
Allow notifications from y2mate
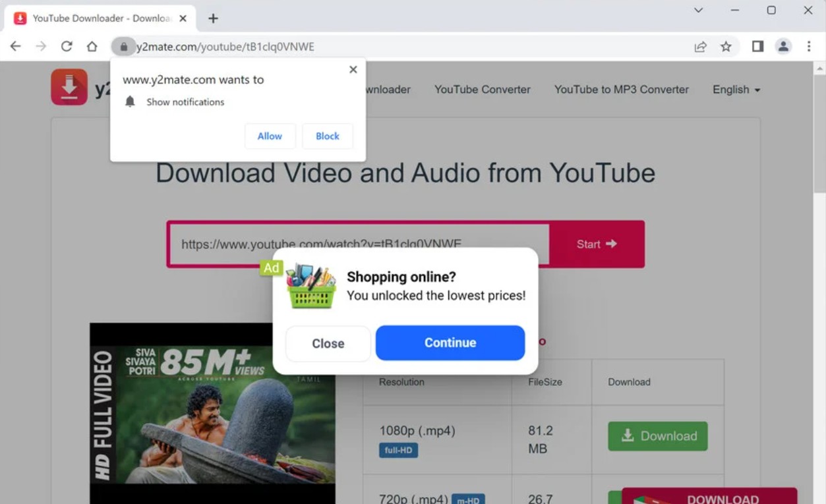(x=270, y=136)
